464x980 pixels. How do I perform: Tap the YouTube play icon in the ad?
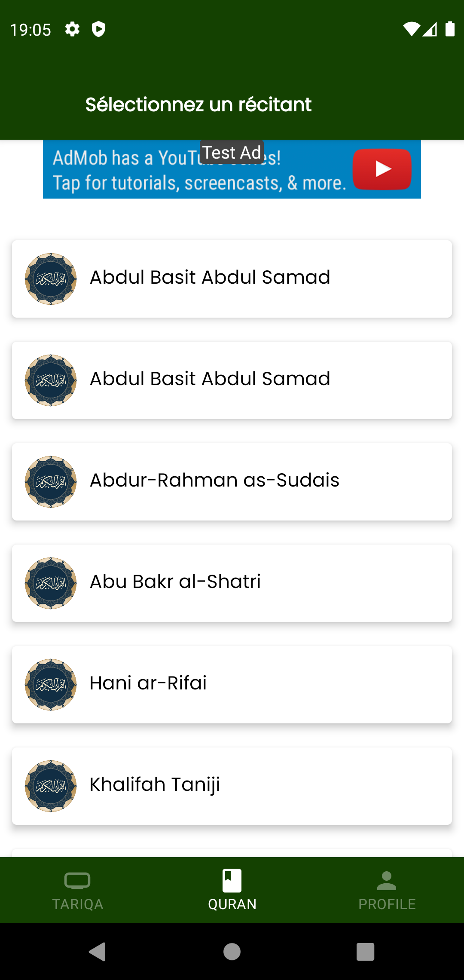pos(382,169)
